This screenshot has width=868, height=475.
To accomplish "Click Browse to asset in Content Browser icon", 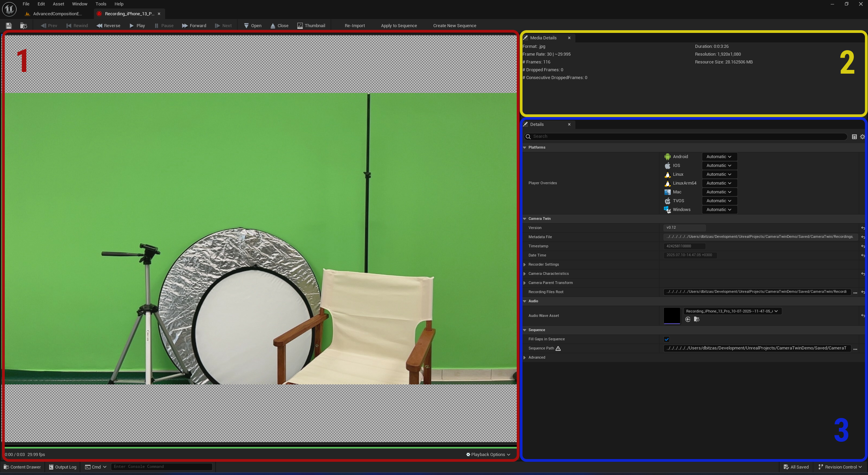I will tap(23, 26).
